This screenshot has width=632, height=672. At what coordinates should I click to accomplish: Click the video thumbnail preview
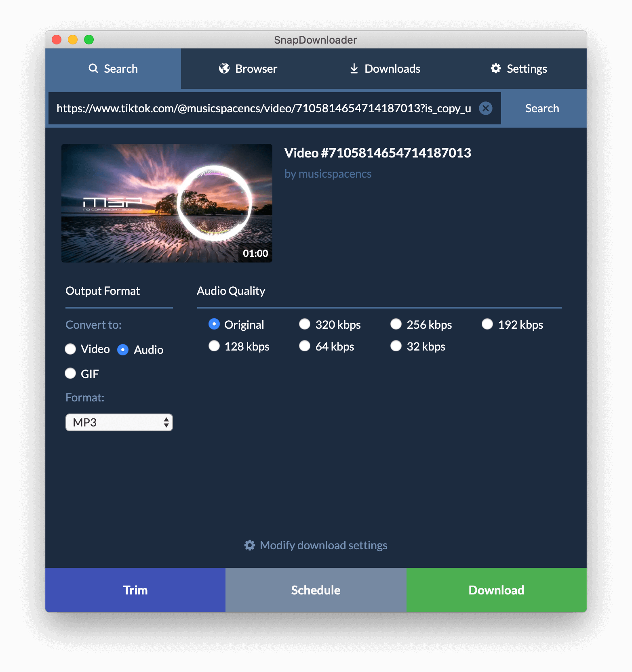point(167,203)
